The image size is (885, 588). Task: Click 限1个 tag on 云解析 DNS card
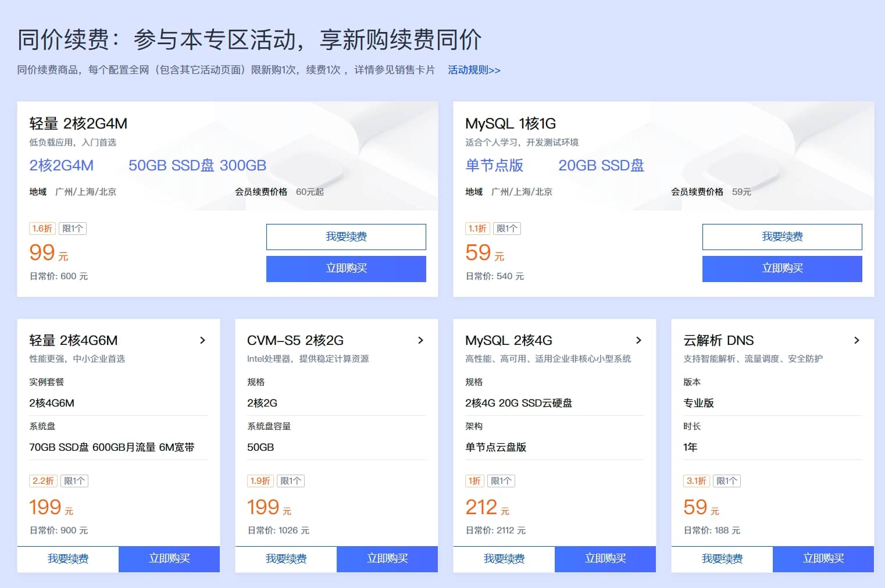[x=727, y=481]
